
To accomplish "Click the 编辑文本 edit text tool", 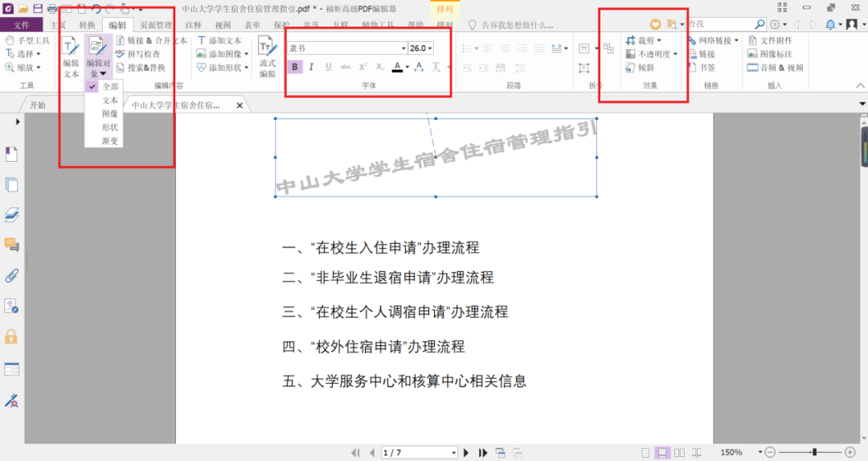I will [70, 58].
